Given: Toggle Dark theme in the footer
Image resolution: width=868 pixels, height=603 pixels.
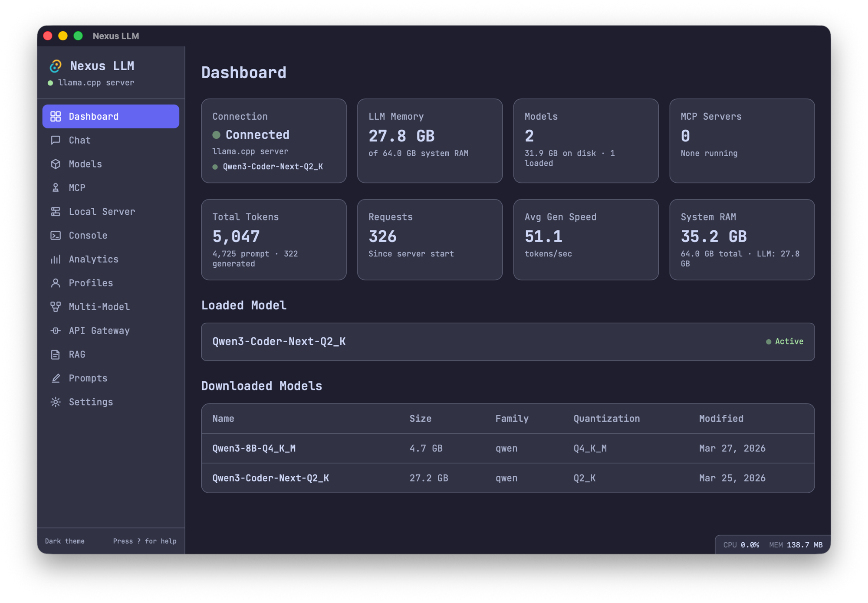Looking at the screenshot, I should pyautogui.click(x=64, y=541).
